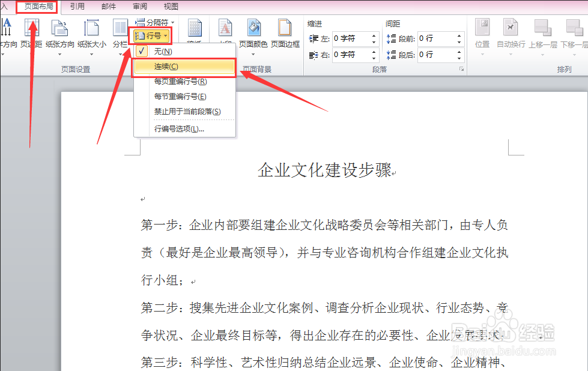Click the line 行小组; in the document
This screenshot has width=588, height=371.
pyautogui.click(x=162, y=280)
